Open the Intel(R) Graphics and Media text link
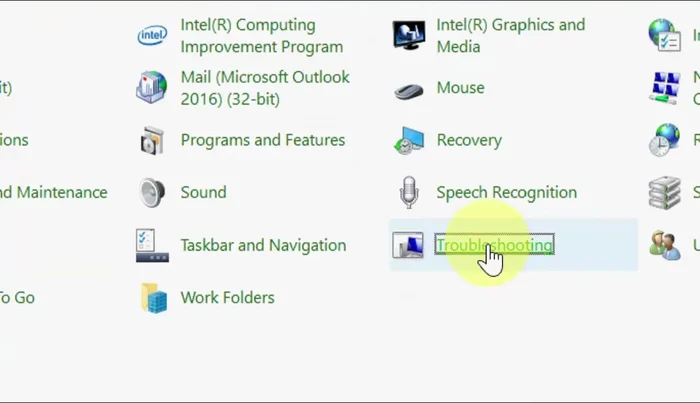700x403 pixels. click(x=510, y=36)
